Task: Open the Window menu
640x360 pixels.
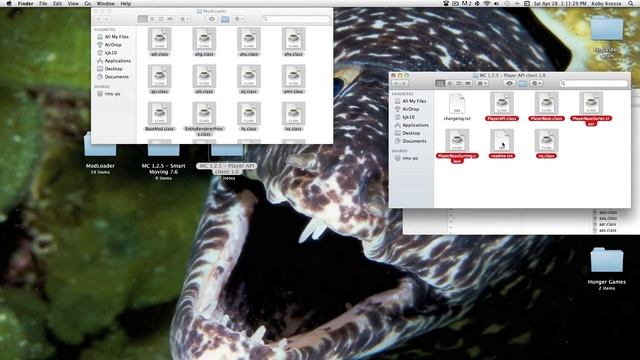Action: coord(106,3)
